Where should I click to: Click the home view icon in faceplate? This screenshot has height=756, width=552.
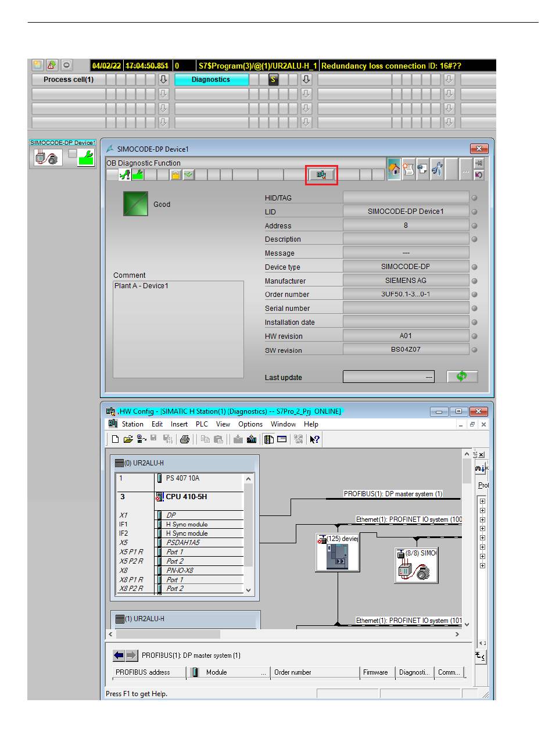point(395,169)
